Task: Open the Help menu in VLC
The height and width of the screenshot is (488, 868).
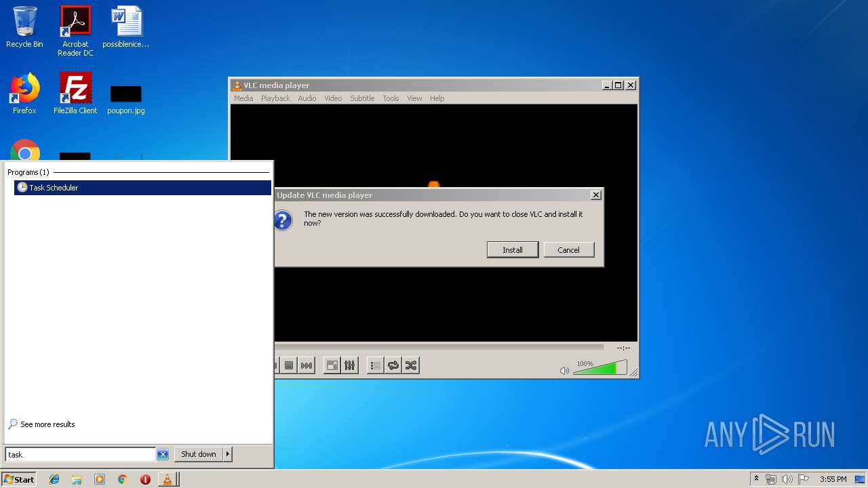Action: point(437,98)
